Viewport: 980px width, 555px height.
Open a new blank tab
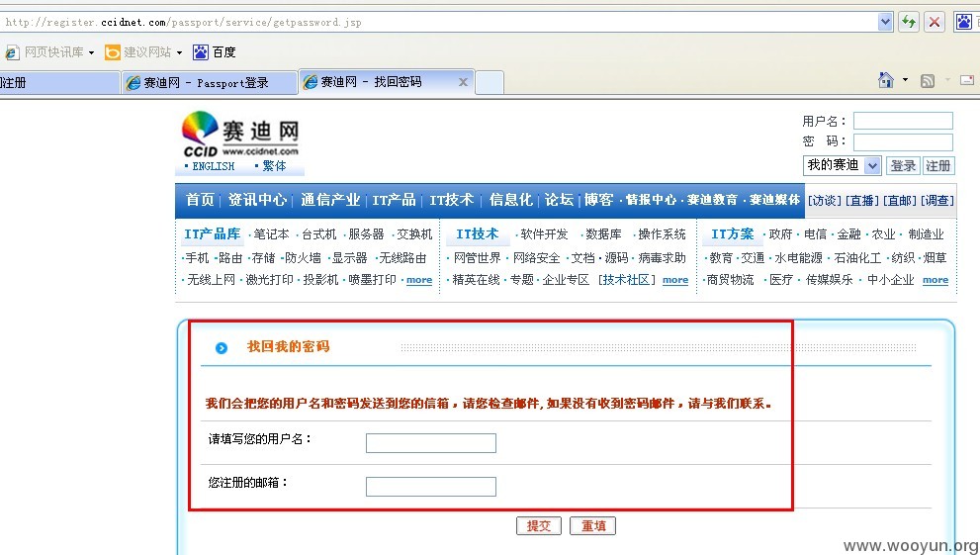coord(490,82)
